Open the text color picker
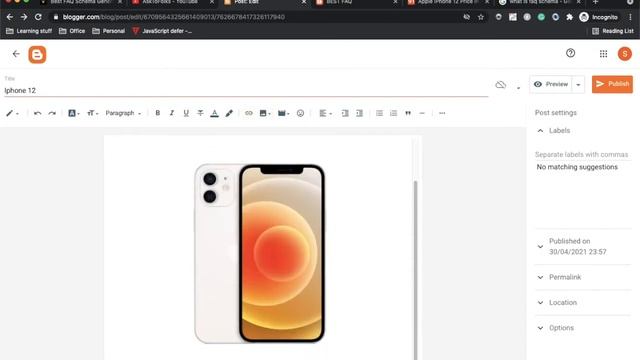 pos(214,113)
